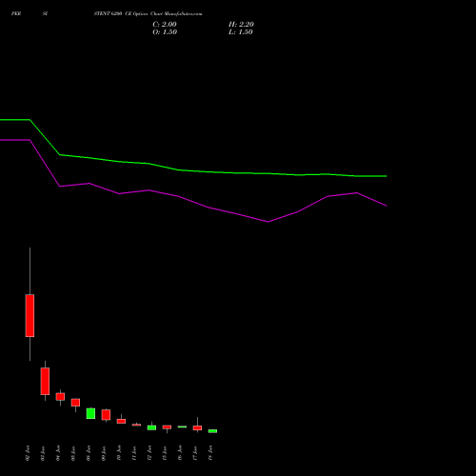The height and width of the screenshot is (476, 476).
Task: Click the "18 Jun" date axis label
Action: (x=210, y=453)
